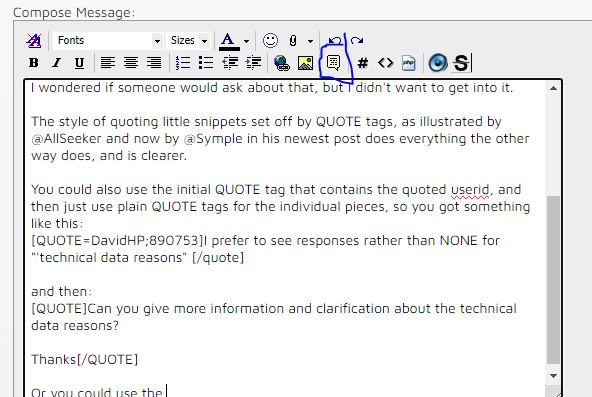Insert an unordered bullet list

click(206, 63)
